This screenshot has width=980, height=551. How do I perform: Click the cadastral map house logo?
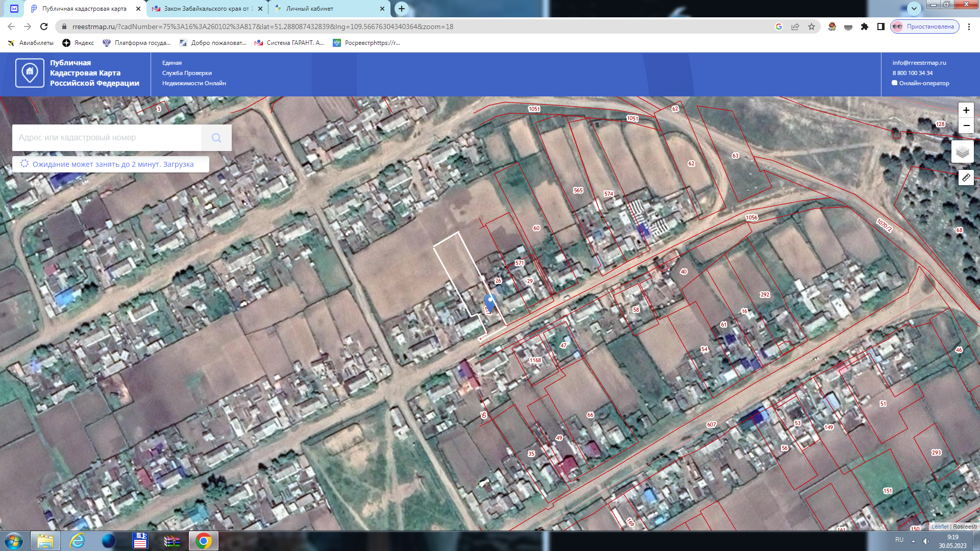coord(30,73)
